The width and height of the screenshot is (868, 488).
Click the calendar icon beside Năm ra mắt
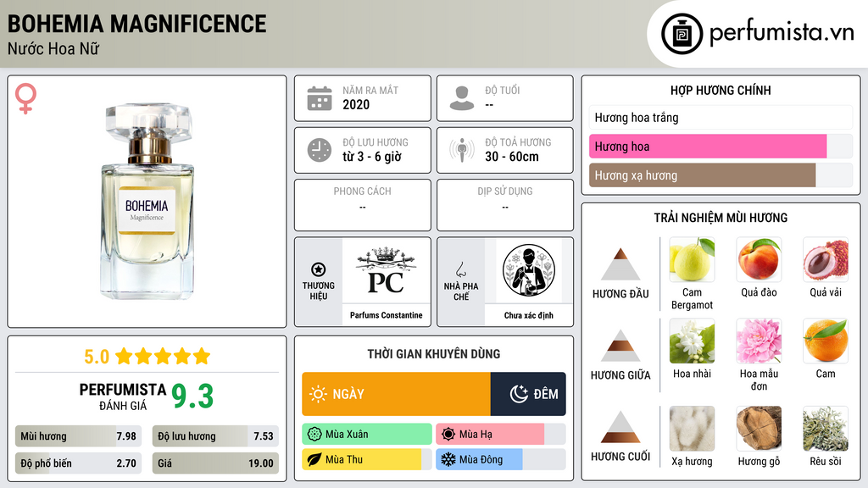coord(320,98)
